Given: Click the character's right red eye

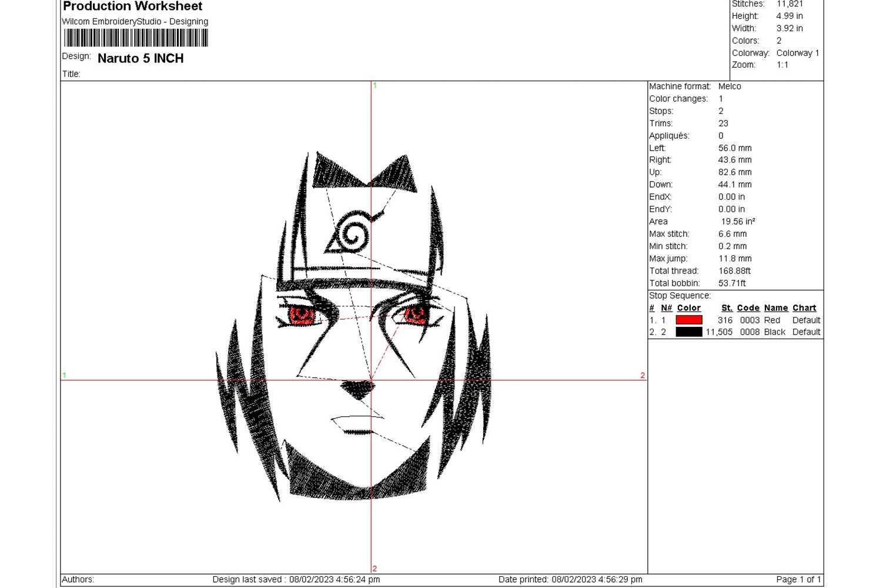Looking at the screenshot, I should click(415, 314).
